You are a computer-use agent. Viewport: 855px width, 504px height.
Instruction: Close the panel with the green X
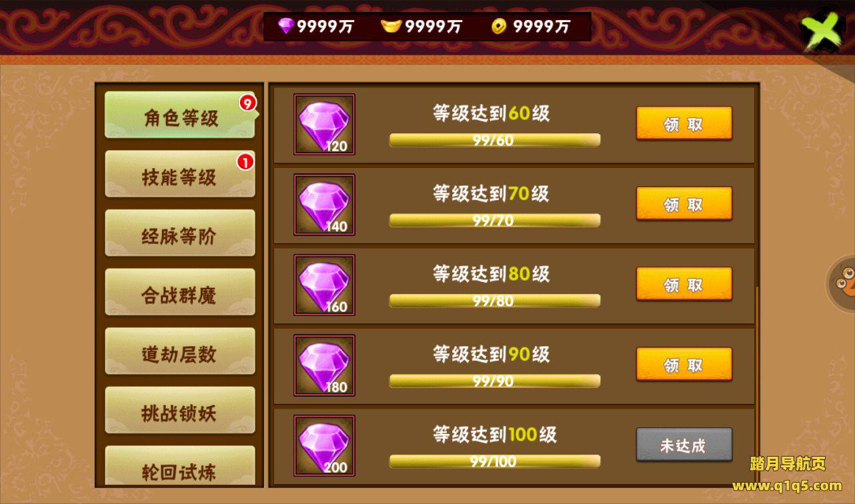824,30
